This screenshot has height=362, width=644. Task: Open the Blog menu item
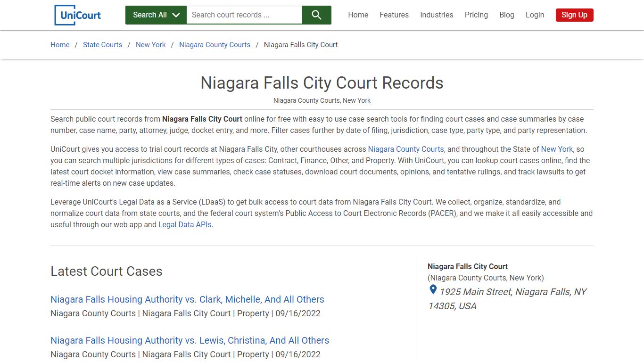[x=507, y=15]
